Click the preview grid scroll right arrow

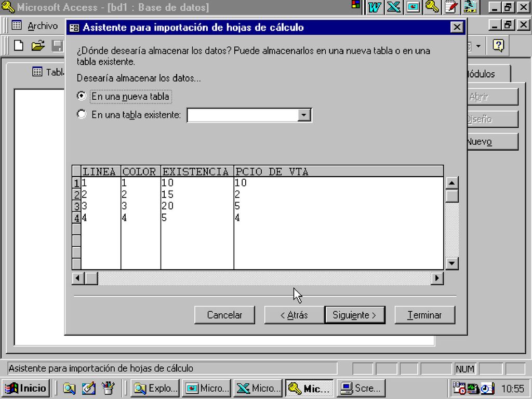point(437,278)
